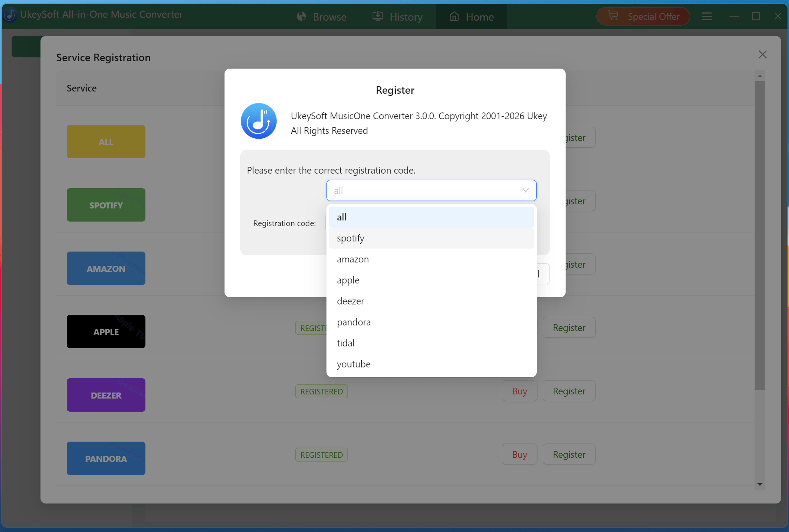This screenshot has height=532, width=789.
Task: Click the purple DEEZER service badge
Action: coord(106,395)
